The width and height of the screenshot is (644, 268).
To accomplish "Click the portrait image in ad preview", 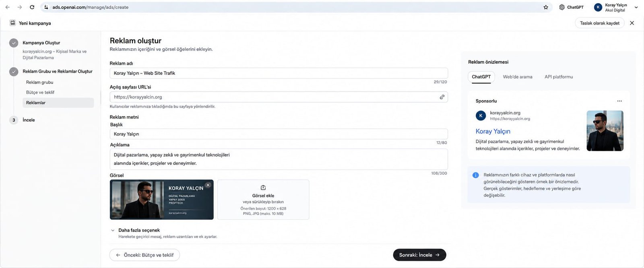I will coord(605,131).
